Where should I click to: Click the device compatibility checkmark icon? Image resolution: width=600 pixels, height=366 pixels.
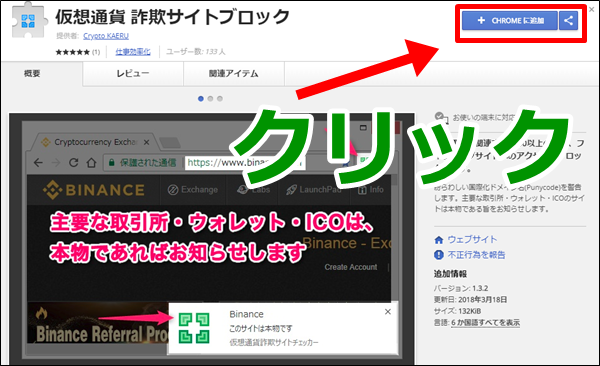[x=440, y=117]
